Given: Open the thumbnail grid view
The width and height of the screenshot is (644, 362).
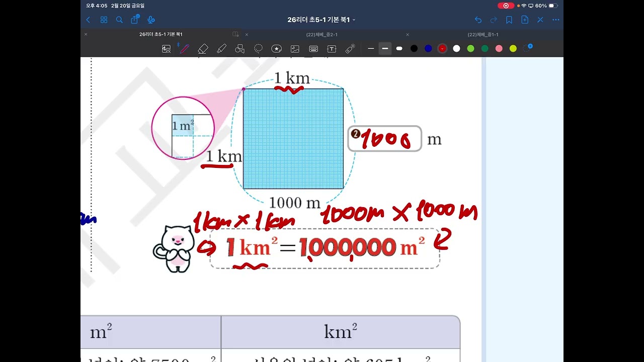Looking at the screenshot, I should pos(104,20).
